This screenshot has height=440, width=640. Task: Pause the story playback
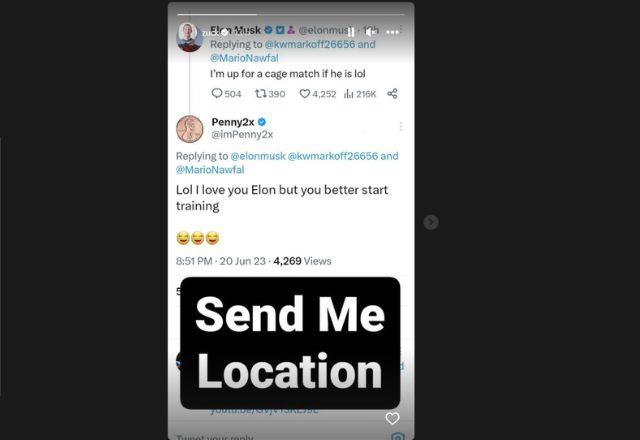pos(351,32)
